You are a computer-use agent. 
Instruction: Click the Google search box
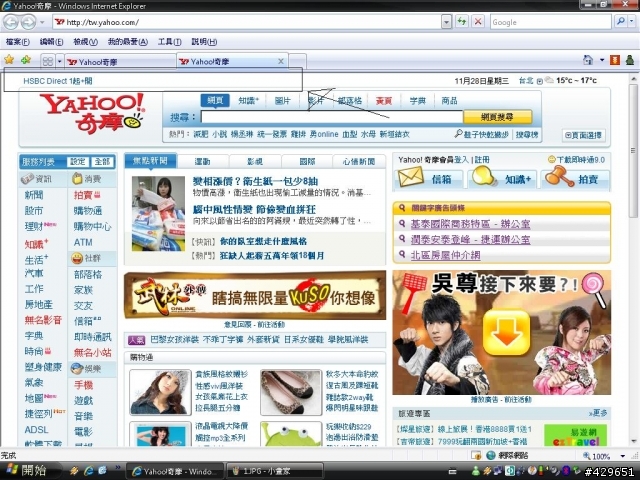click(551, 22)
